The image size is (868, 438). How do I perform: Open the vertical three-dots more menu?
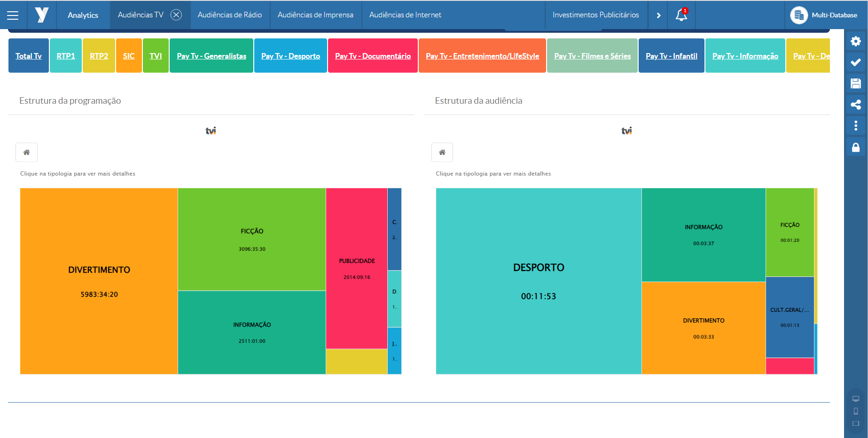click(855, 126)
